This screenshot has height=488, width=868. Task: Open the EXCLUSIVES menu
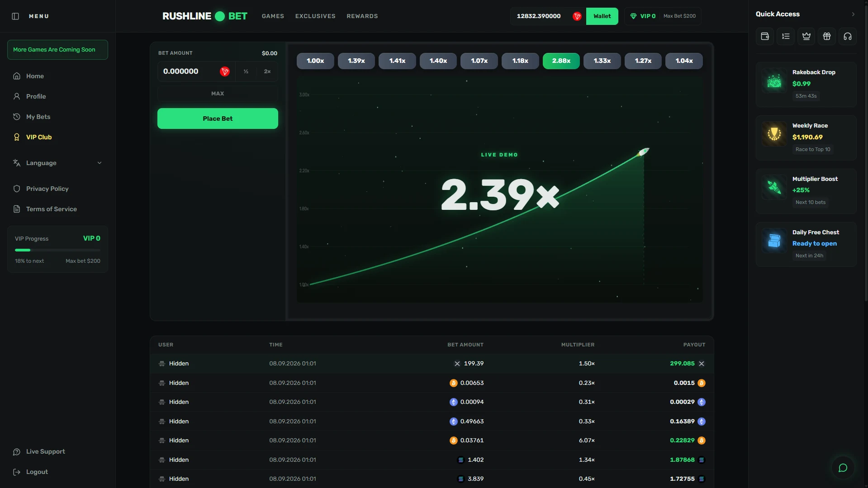tap(315, 16)
